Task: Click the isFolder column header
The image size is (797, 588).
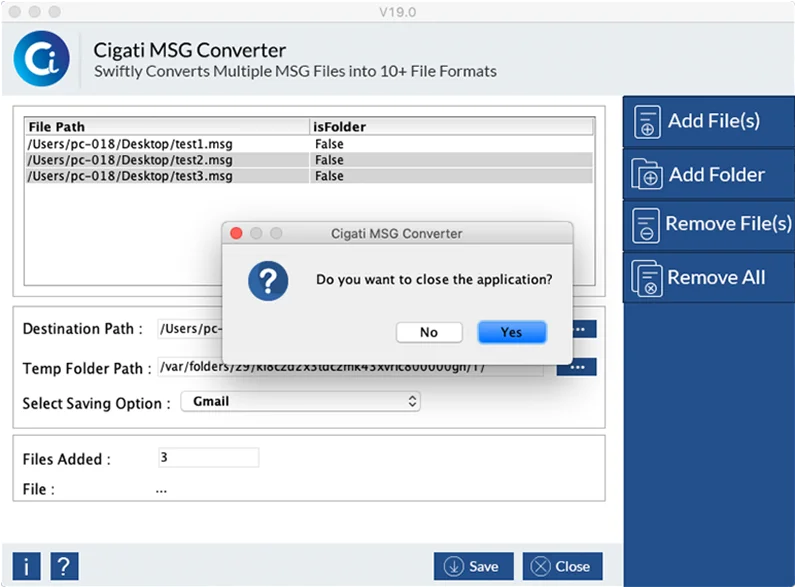Action: coord(451,127)
